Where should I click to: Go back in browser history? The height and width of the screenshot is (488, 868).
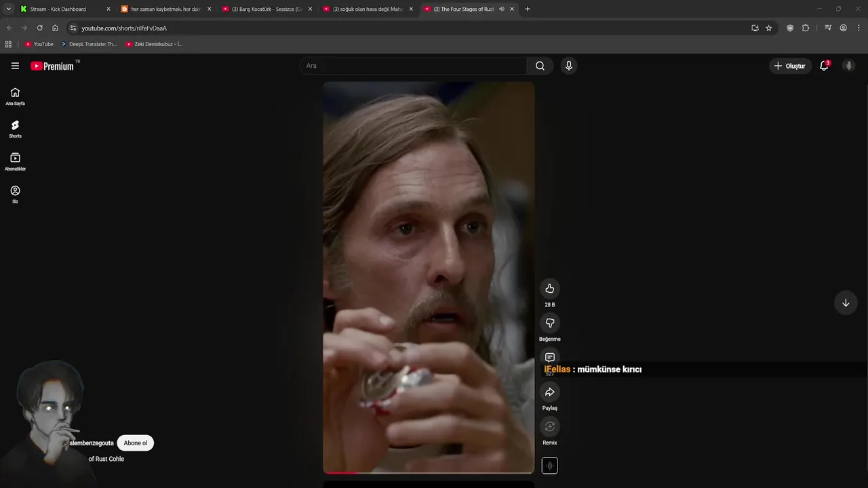(x=9, y=28)
